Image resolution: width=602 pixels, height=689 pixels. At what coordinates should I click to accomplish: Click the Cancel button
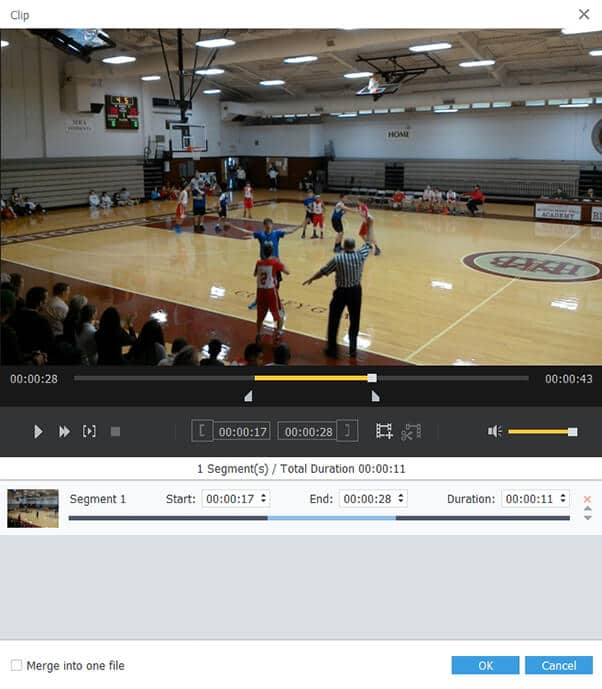click(559, 665)
